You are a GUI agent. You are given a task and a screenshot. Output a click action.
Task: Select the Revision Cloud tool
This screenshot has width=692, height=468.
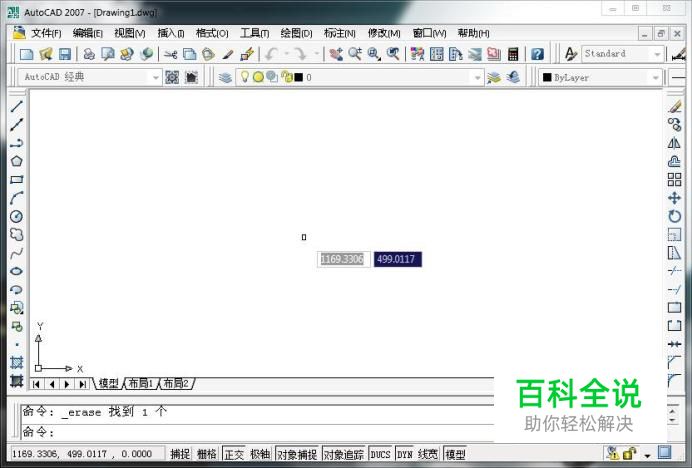pyautogui.click(x=17, y=234)
